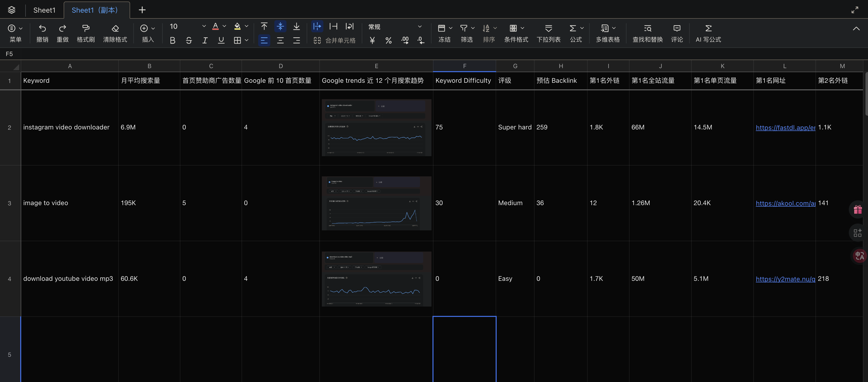Toggle italic text style
The height and width of the screenshot is (382, 868).
tap(205, 40)
